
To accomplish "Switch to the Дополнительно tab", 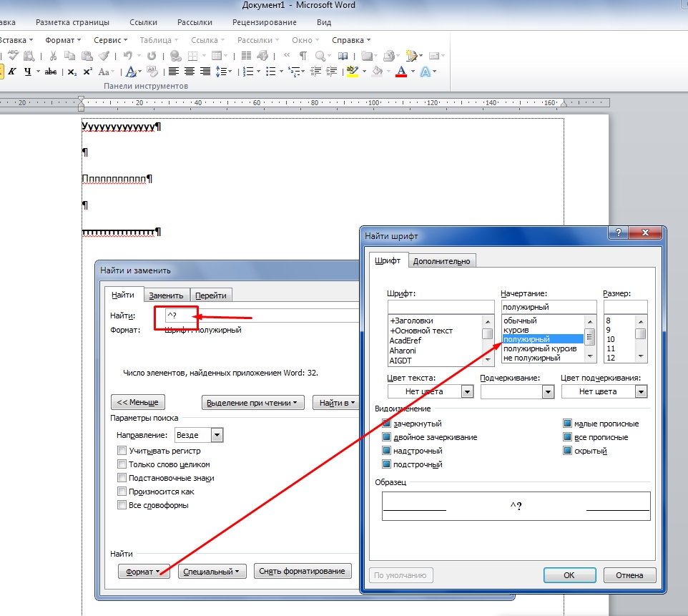I will [x=442, y=261].
